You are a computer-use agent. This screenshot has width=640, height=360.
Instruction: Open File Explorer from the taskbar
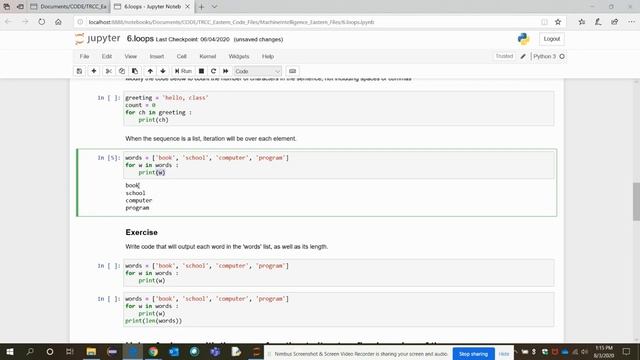point(91,351)
